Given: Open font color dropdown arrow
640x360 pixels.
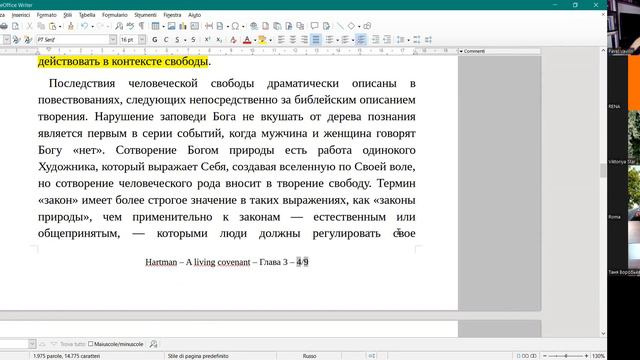Looking at the screenshot, I should click(255, 40).
